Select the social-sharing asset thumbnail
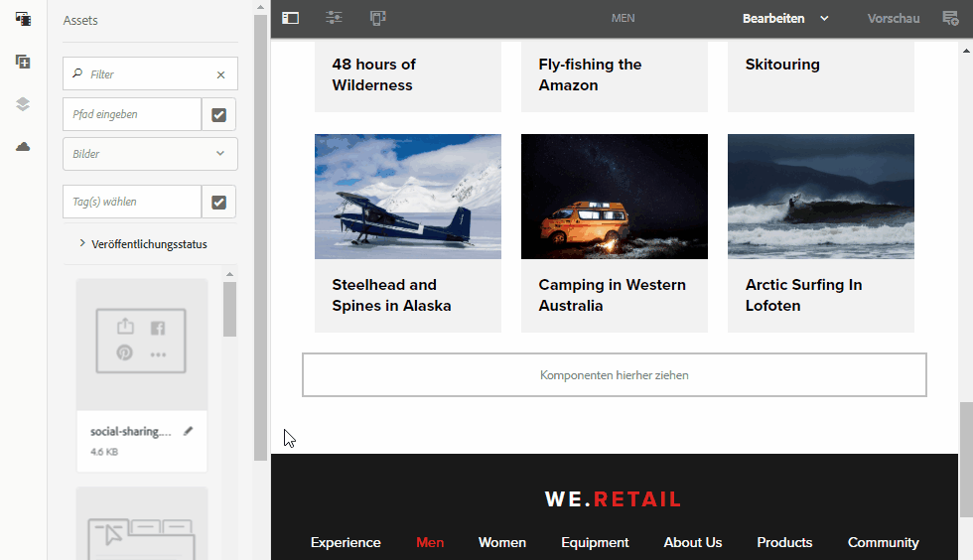The height and width of the screenshot is (560, 973). tap(141, 344)
